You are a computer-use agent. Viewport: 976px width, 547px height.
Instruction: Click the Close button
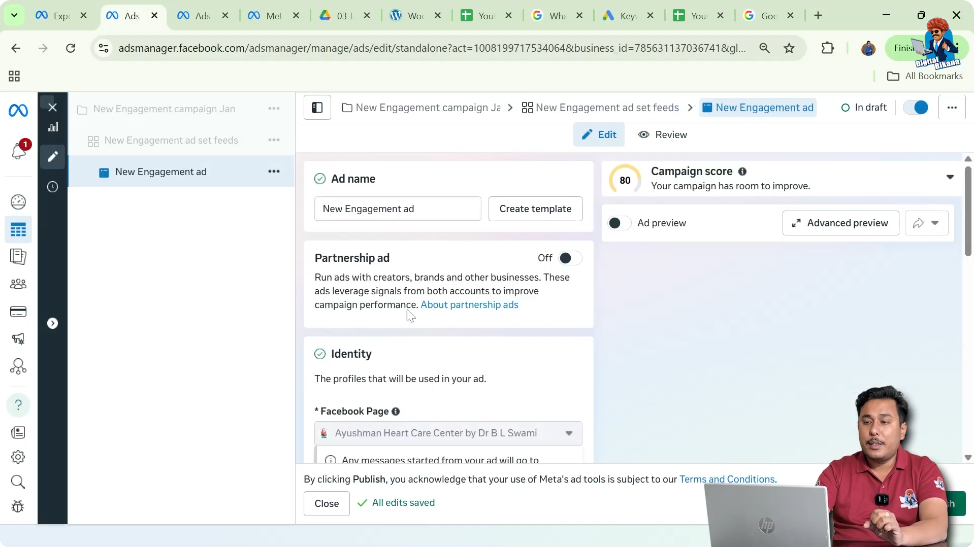pos(326,503)
